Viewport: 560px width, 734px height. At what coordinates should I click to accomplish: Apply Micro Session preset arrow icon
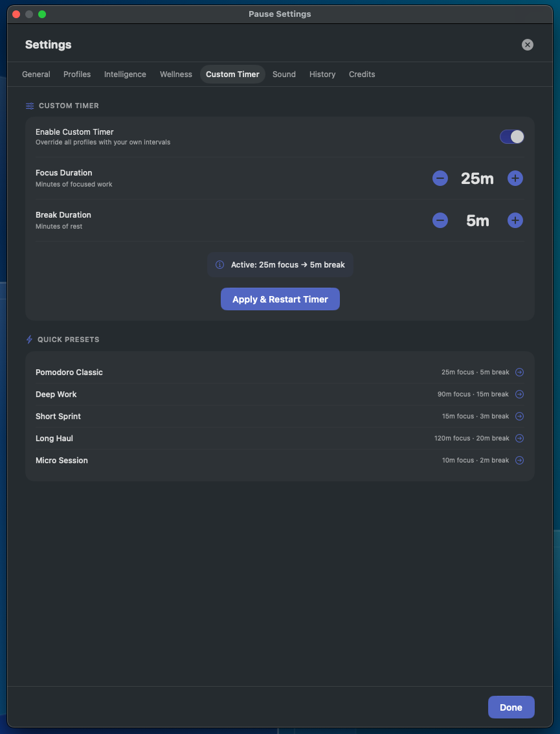tap(519, 460)
